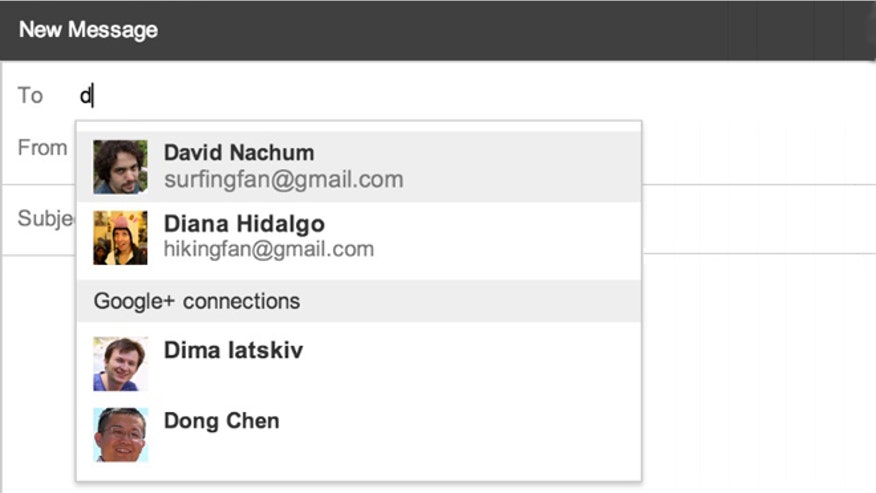
Task: Click the partially hidden Subject label
Action: pos(46,219)
